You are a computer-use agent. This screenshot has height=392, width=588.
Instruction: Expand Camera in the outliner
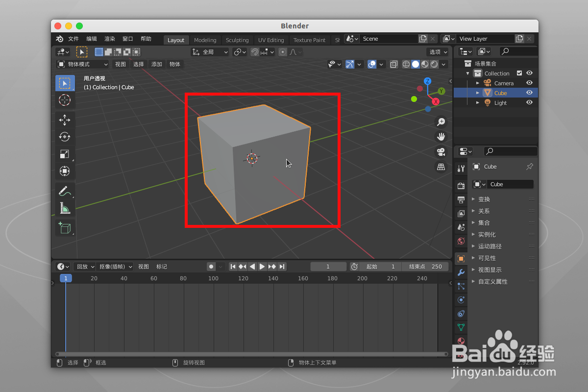pos(478,83)
